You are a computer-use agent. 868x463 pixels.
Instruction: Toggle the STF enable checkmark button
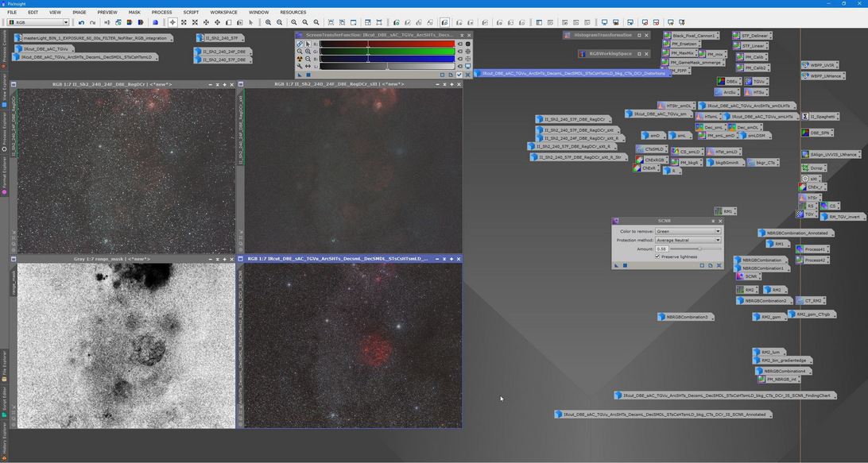[x=459, y=75]
